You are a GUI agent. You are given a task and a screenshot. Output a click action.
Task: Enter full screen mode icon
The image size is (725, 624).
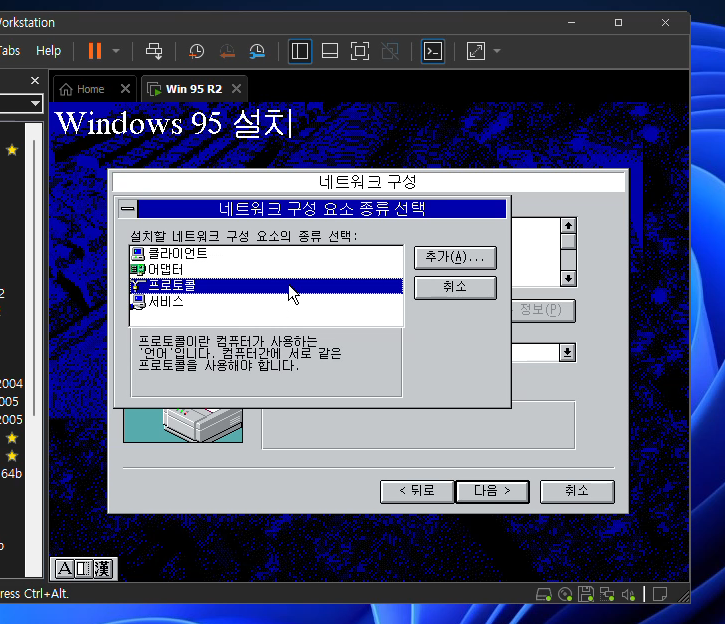coord(360,51)
